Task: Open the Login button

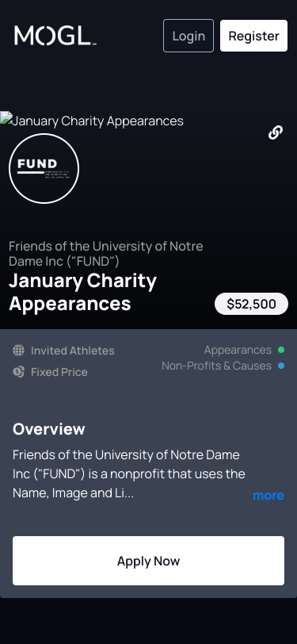Action: coord(188,36)
